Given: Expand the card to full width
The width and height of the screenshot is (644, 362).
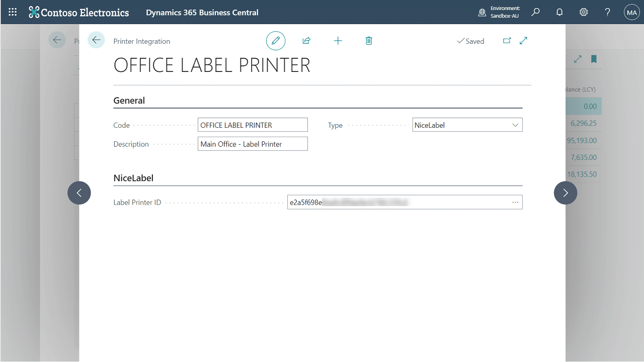Looking at the screenshot, I should click(x=523, y=41).
